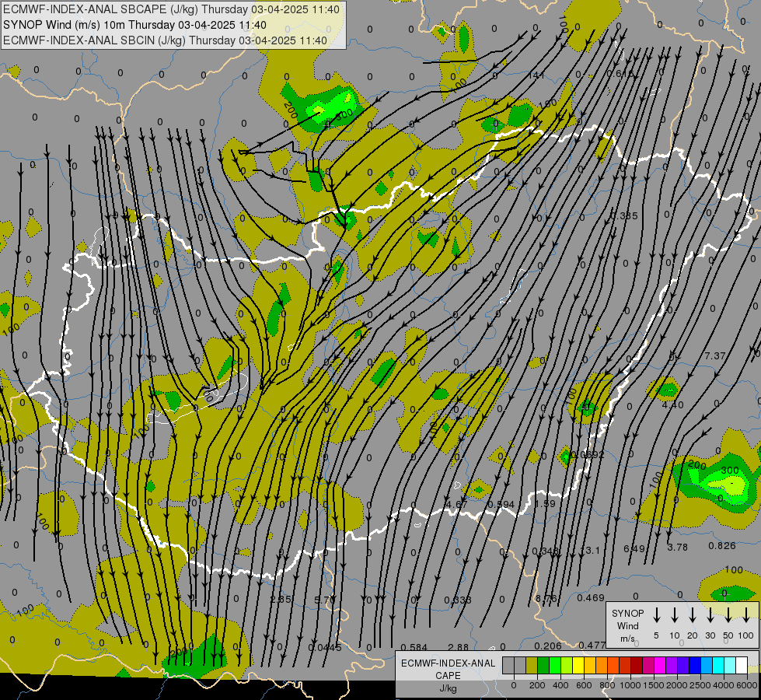Click the 0.469 value on the map

(591, 597)
